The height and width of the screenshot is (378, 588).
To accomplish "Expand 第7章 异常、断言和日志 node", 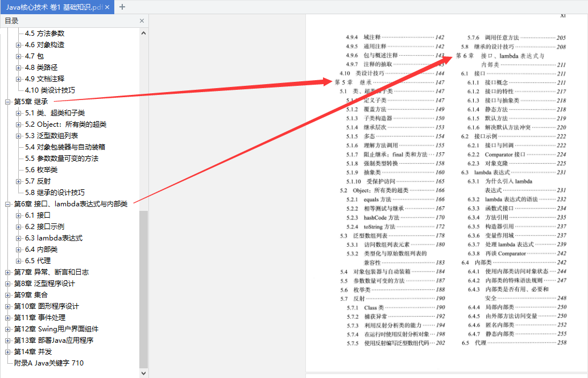I will point(7,273).
